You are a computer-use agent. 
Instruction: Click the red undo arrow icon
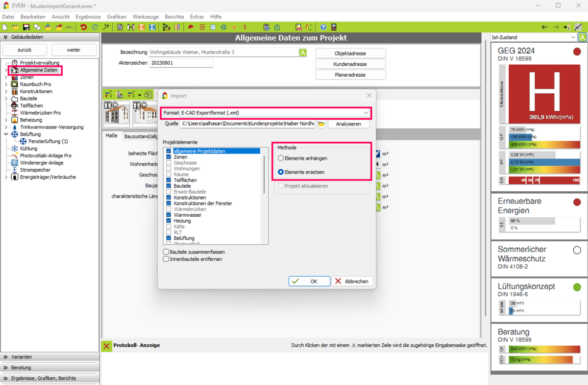pyautogui.click(x=83, y=27)
